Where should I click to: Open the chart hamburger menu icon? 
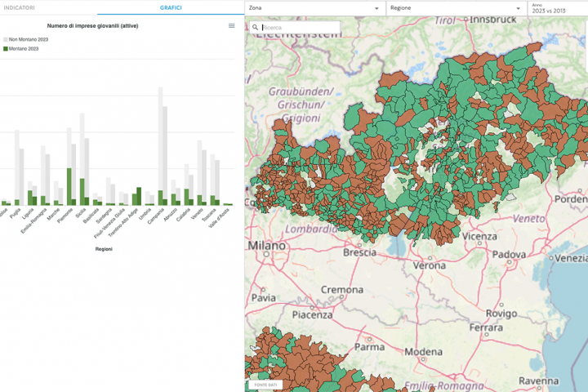[x=231, y=26]
